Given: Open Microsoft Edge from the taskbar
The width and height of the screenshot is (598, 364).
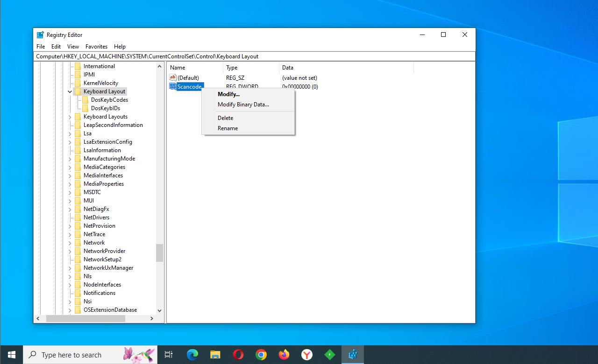Looking at the screenshot, I should coord(192,355).
